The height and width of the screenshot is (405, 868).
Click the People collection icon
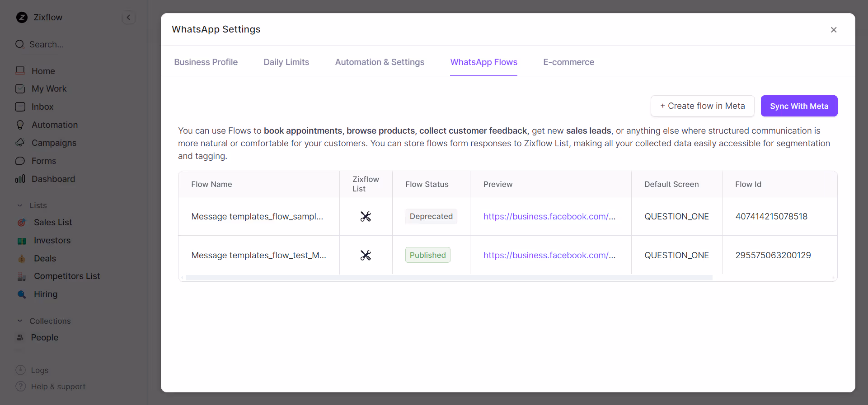(x=20, y=337)
